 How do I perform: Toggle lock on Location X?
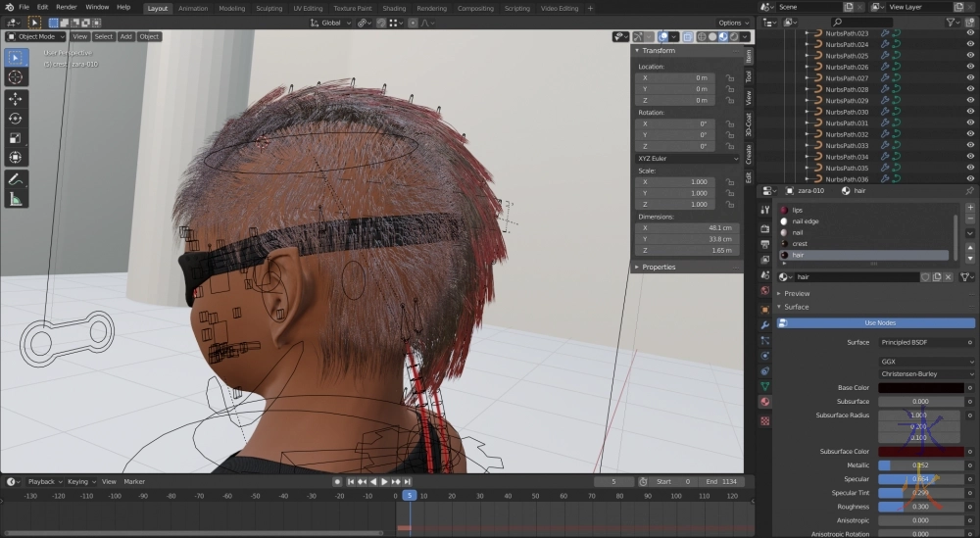(x=730, y=77)
